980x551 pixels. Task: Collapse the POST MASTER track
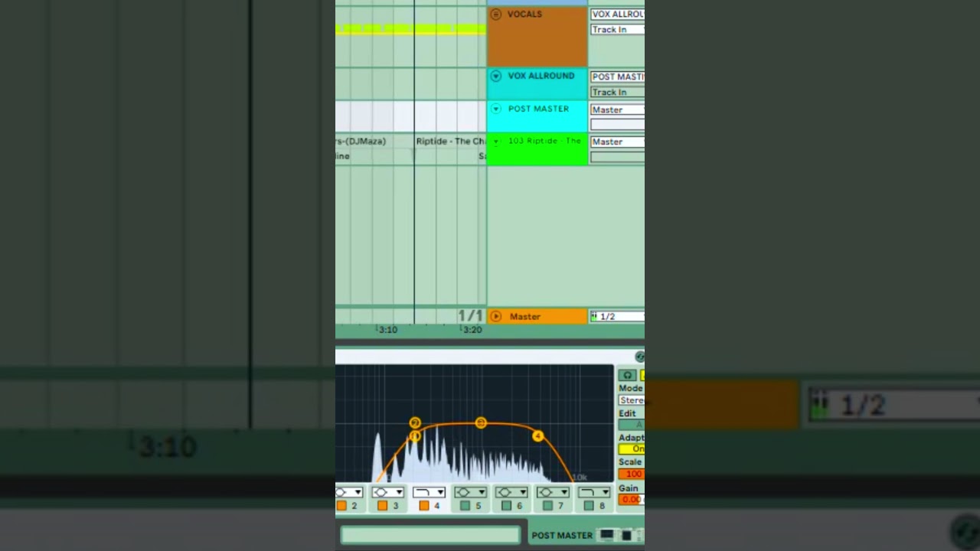495,109
